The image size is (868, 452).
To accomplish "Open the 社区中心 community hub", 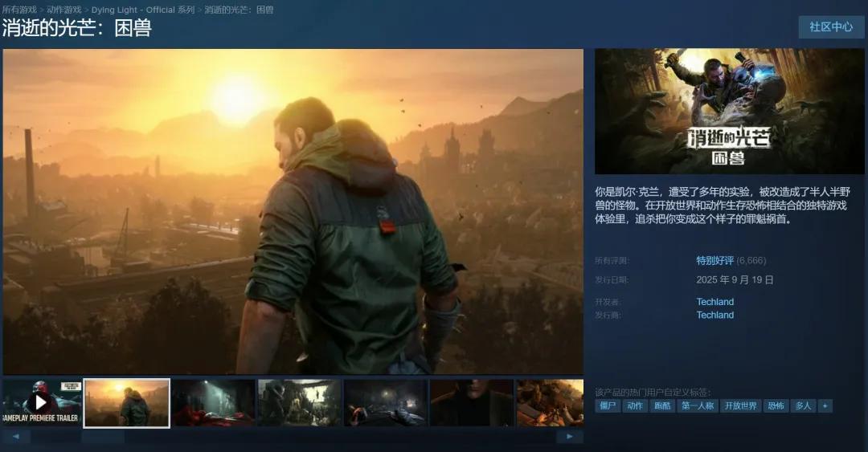I will coord(830,26).
